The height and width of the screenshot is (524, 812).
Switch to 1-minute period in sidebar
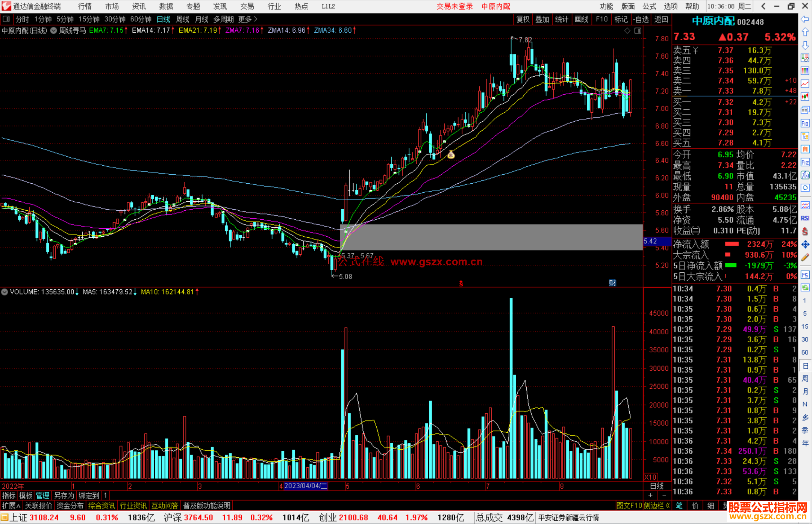804,301
